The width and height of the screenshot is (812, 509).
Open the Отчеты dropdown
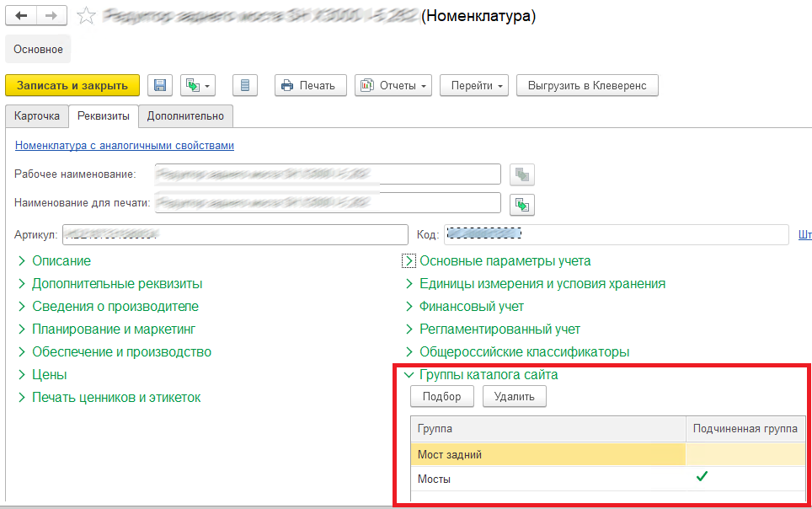point(393,85)
